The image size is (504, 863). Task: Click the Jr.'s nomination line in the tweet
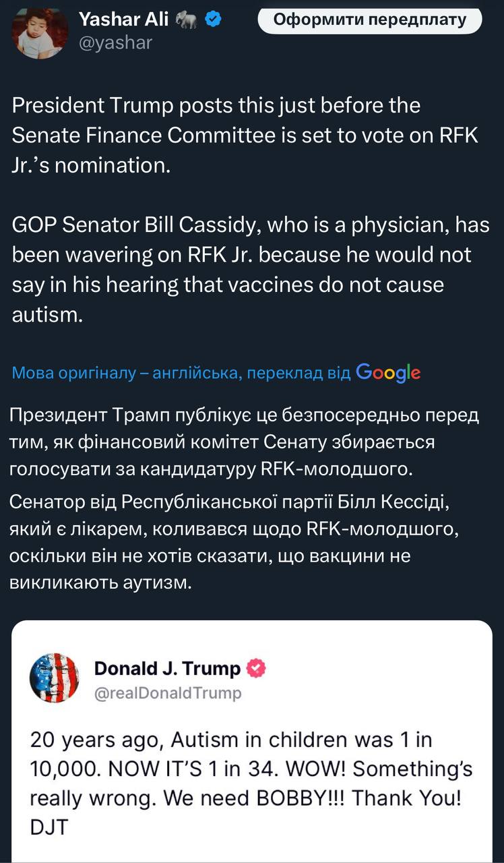pos(92,165)
